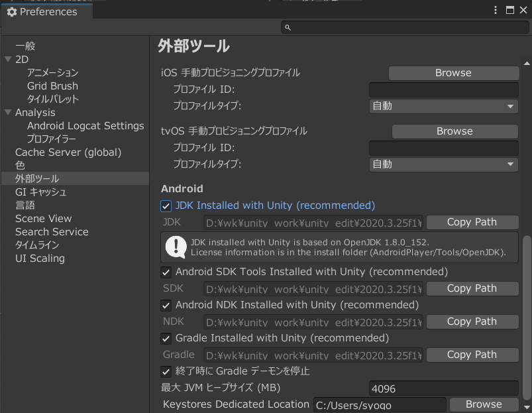Screen dimensions: 532x413
Task: Click the Preferences gear icon
Action: [12, 12]
